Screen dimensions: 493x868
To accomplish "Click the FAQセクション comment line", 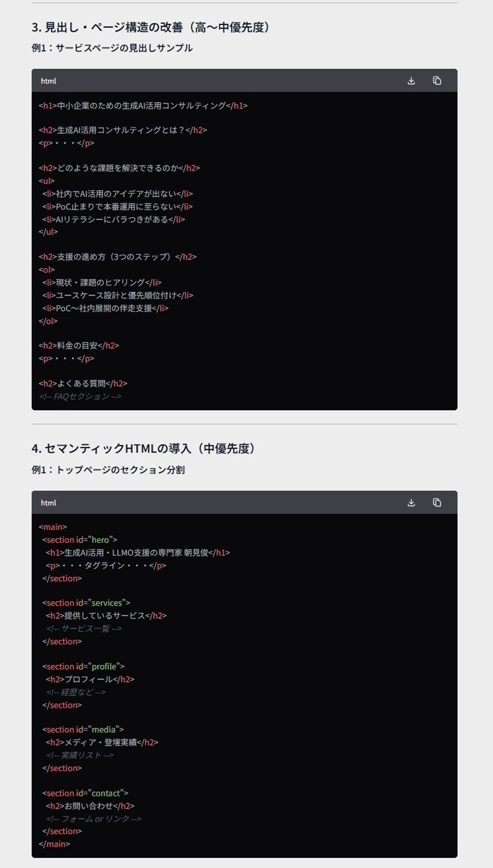I will 80,397.
